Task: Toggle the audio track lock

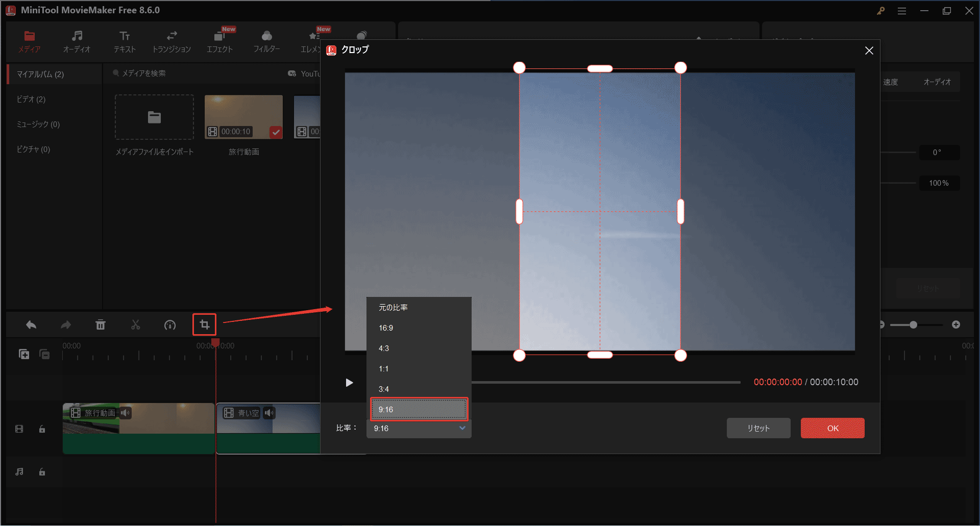Action: click(x=42, y=472)
